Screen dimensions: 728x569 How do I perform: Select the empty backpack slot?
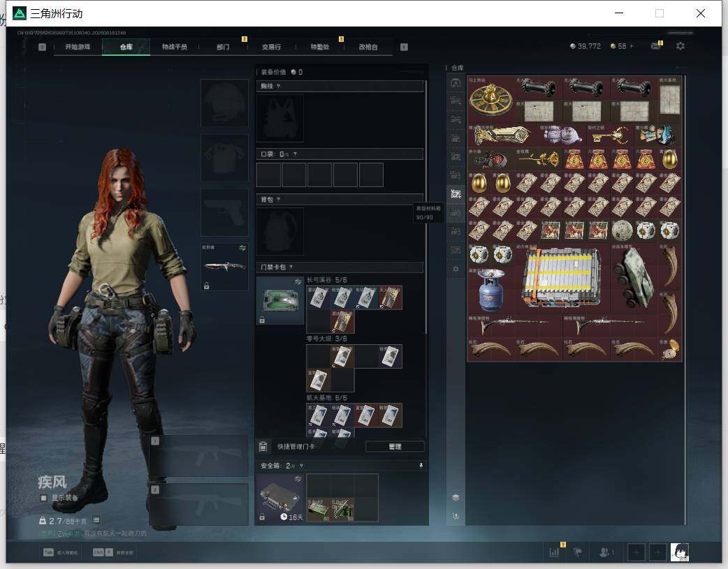[280, 231]
